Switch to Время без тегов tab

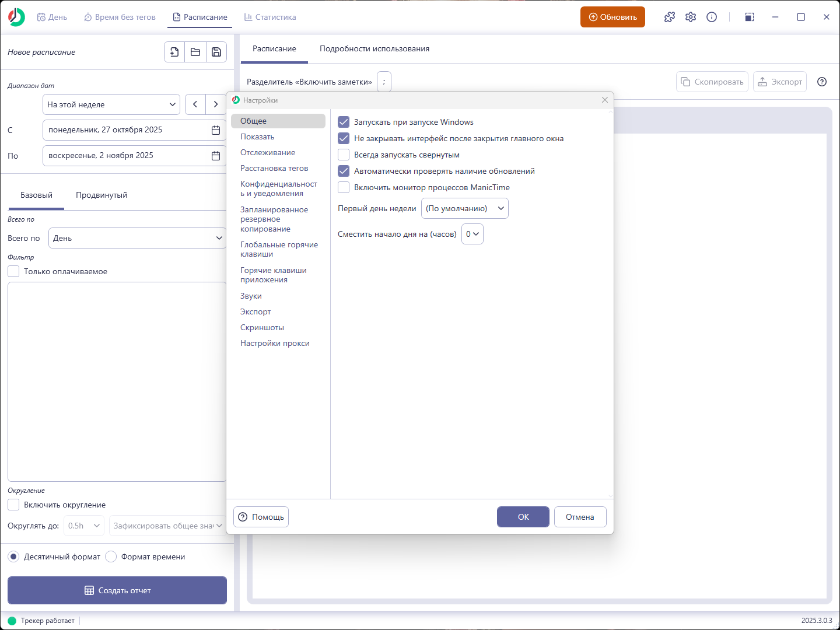pos(120,17)
